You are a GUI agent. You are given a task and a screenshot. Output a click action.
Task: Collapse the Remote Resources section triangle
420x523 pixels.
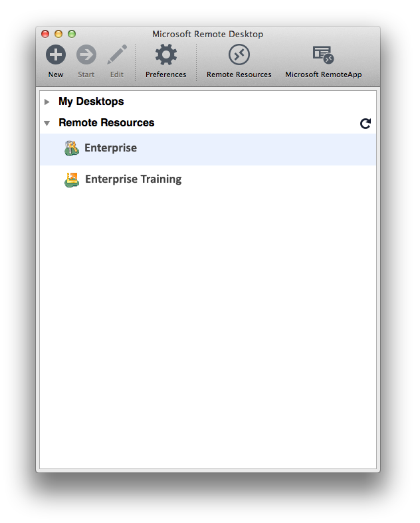point(47,124)
